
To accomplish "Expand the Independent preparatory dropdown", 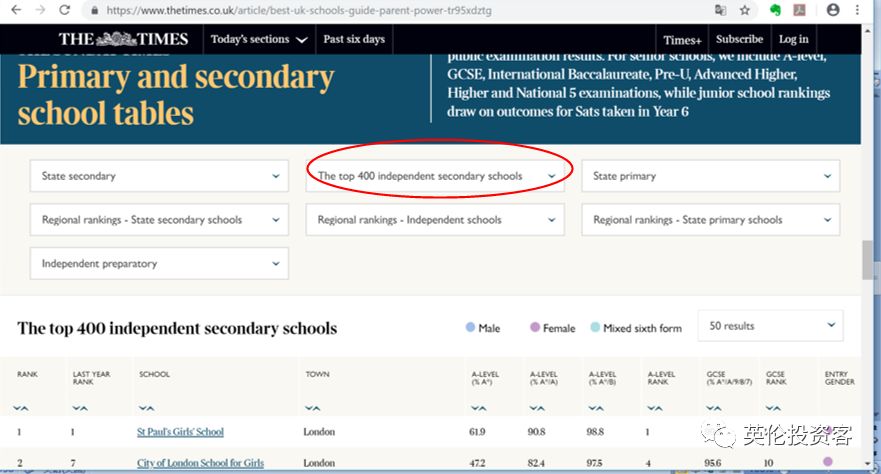I will click(x=159, y=263).
